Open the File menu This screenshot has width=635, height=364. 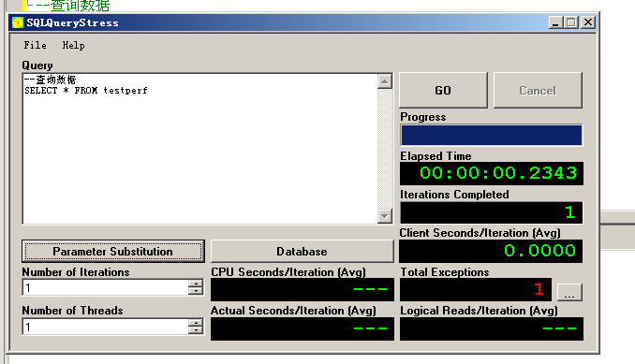(35, 45)
